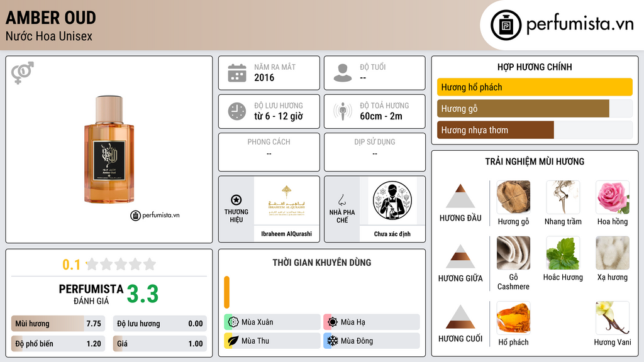Click the sillage person icon beside Độ toả hương
Viewport: 644px width, 362px height.
coord(343,111)
